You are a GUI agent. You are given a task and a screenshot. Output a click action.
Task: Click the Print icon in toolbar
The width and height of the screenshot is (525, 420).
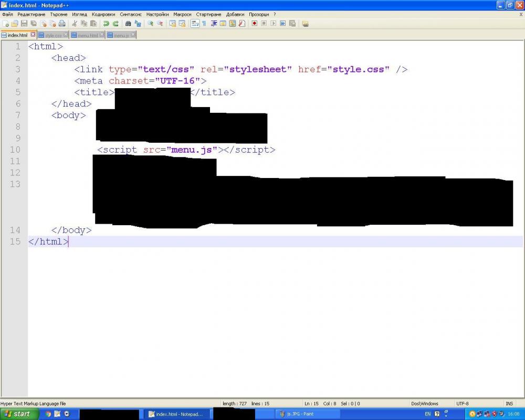pyautogui.click(x=62, y=24)
